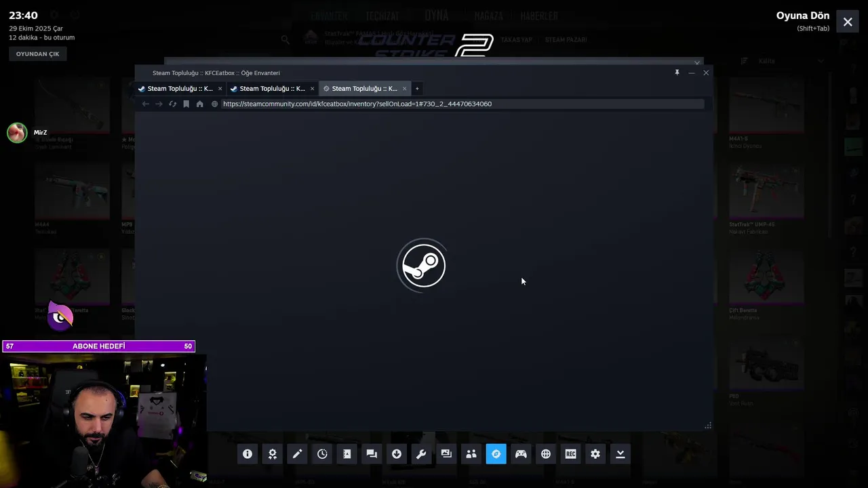The width and height of the screenshot is (868, 488).
Task: Open the notes pencil icon
Action: coord(297,454)
